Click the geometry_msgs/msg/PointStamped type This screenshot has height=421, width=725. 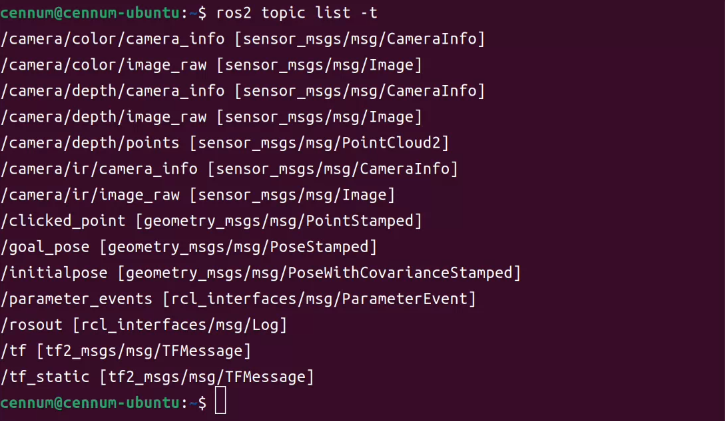pyautogui.click(x=279, y=221)
